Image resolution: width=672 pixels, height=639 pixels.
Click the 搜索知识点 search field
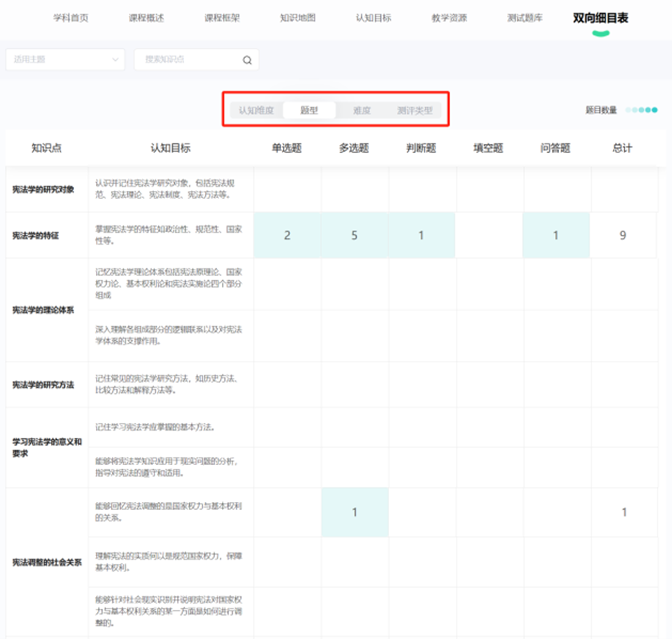coord(188,60)
